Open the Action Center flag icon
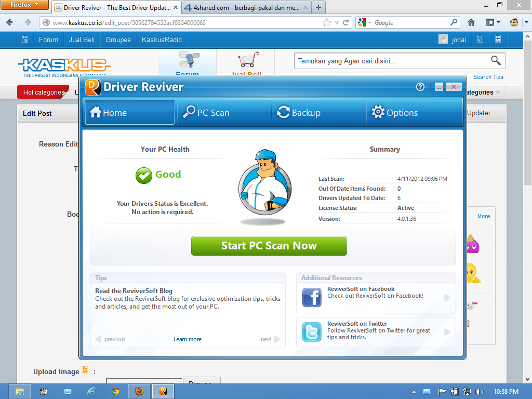This screenshot has width=532, height=399. coord(442,392)
